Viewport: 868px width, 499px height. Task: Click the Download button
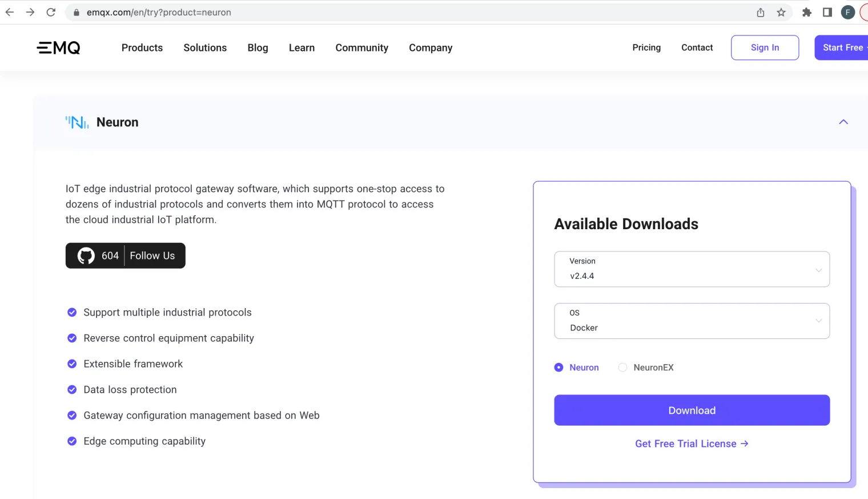(x=692, y=410)
